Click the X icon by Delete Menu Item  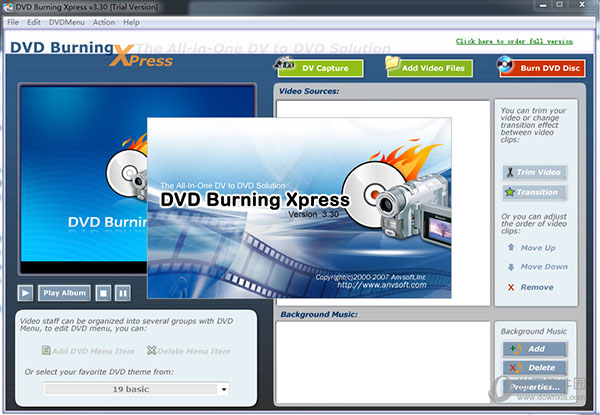click(x=152, y=350)
